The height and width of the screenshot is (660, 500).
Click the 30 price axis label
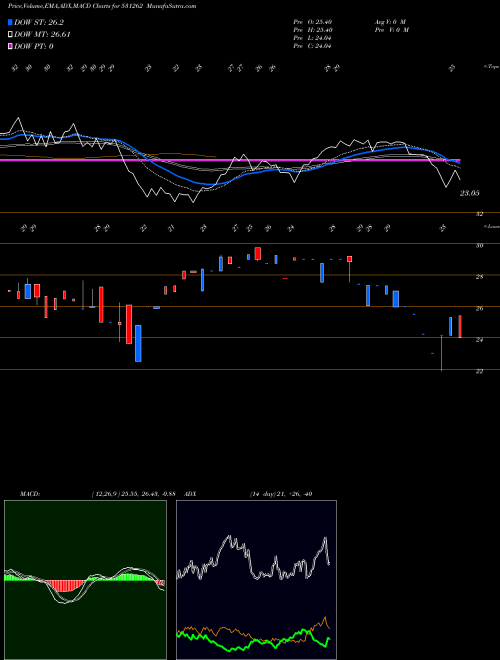click(x=479, y=245)
